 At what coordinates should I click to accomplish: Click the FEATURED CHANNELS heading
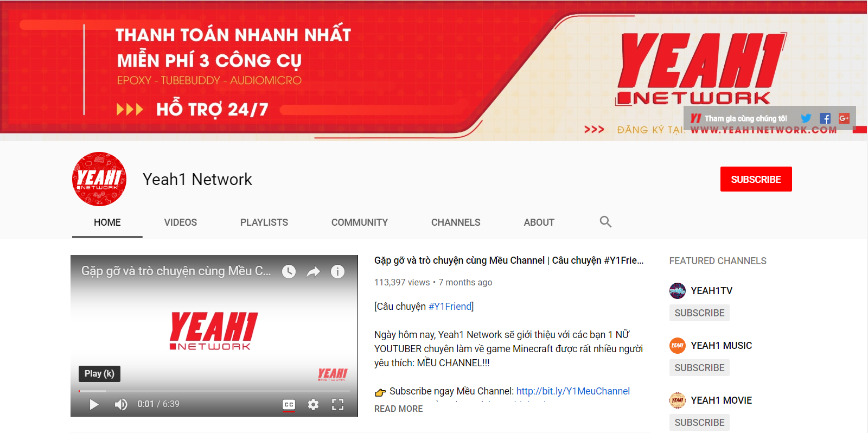(x=718, y=261)
